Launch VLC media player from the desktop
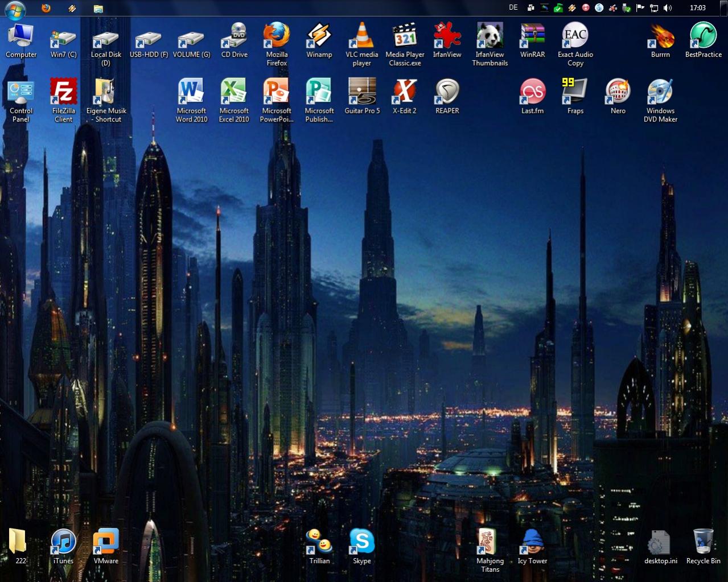This screenshot has height=582, width=728. (x=361, y=36)
